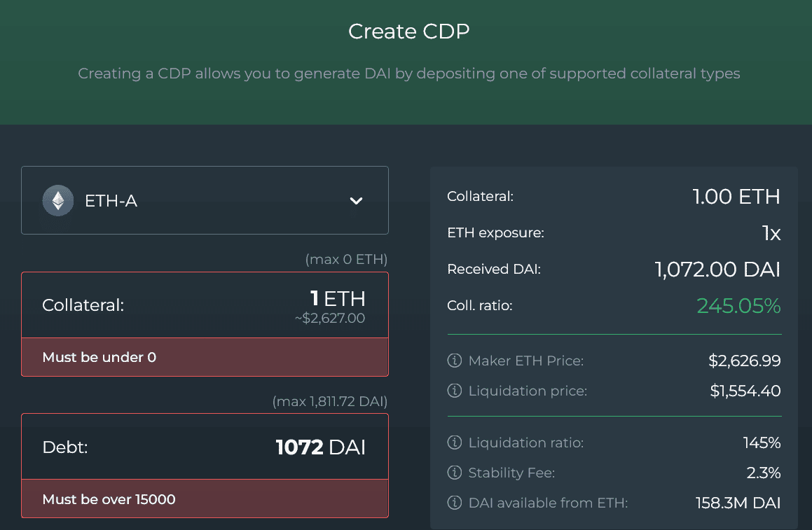Click the 1x ETH exposure value

point(771,233)
